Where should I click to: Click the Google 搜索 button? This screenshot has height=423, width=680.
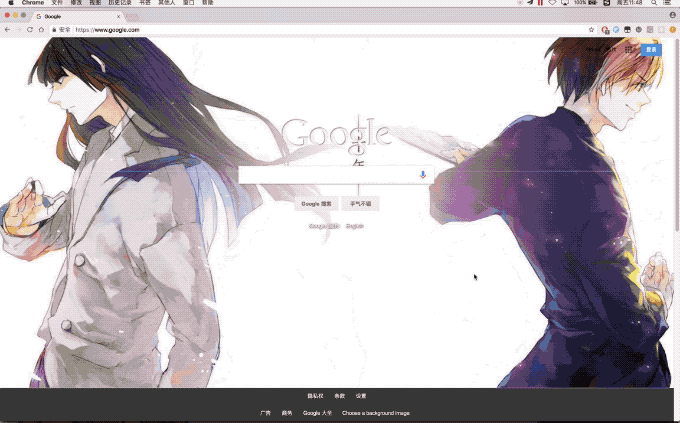316,203
